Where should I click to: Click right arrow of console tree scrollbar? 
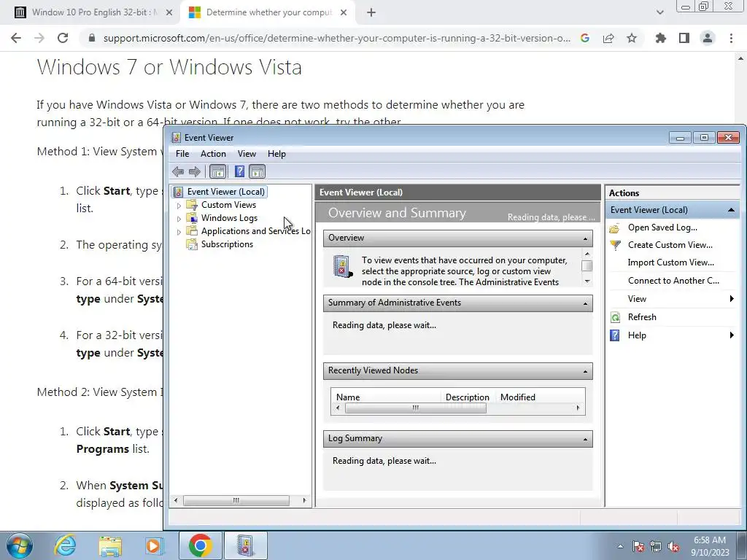tap(304, 500)
